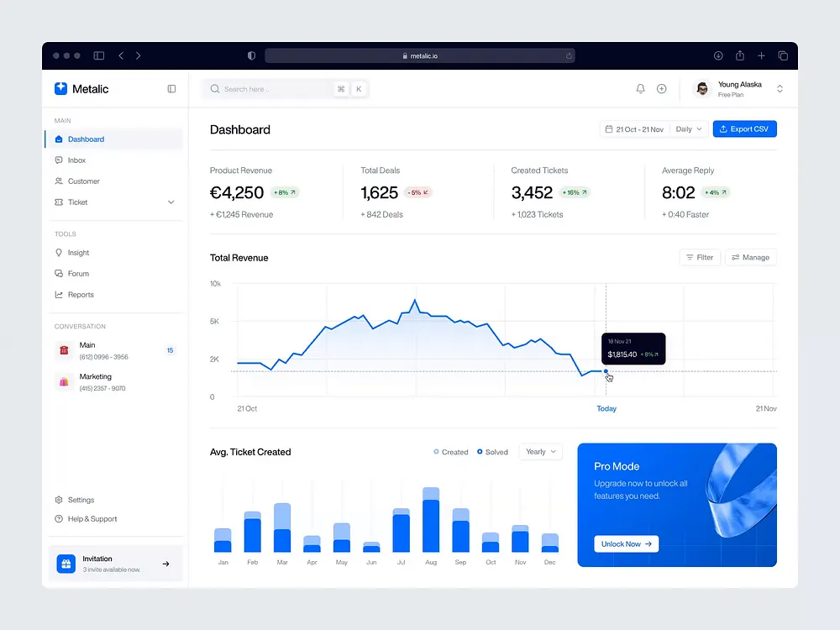Click the Export CSV button
The height and width of the screenshot is (630, 840).
pos(744,129)
